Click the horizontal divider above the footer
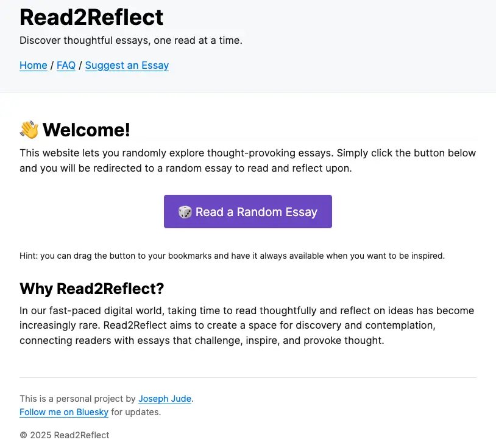The width and height of the screenshot is (496, 448). coord(248,377)
